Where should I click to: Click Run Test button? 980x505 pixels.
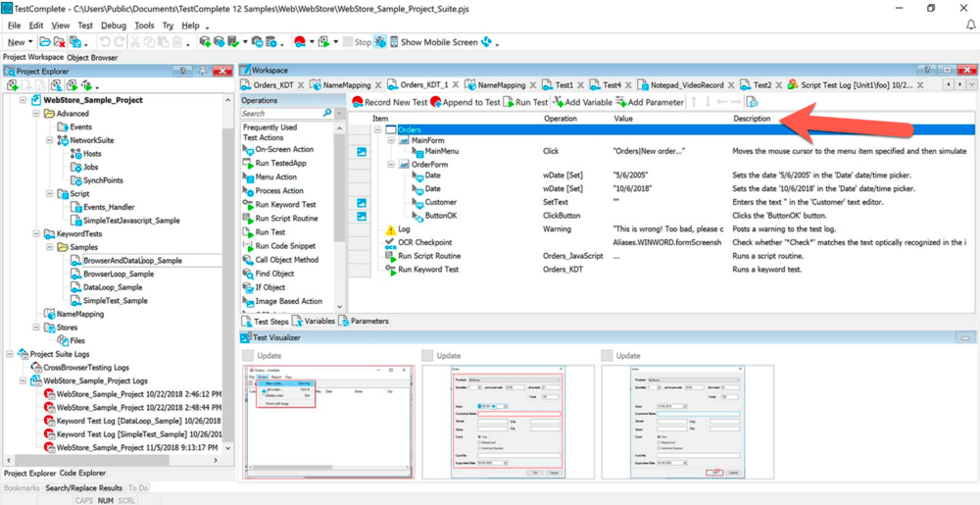[x=525, y=102]
